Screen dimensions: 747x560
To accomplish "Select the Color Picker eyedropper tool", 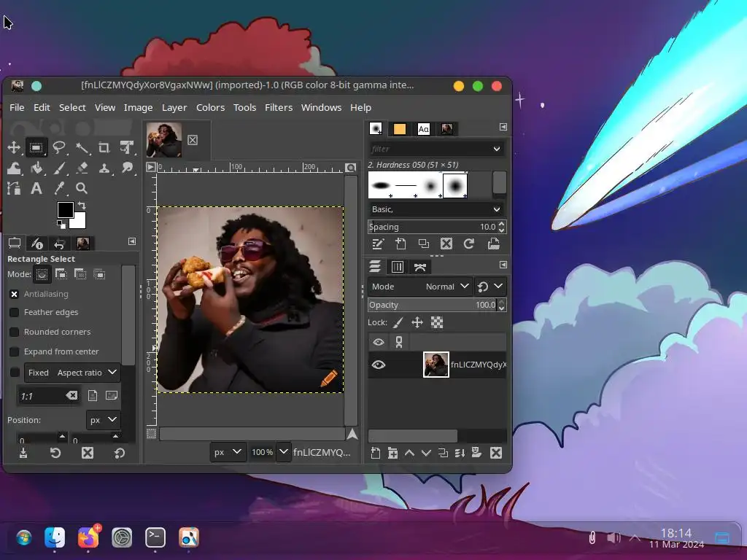I will (x=58, y=189).
